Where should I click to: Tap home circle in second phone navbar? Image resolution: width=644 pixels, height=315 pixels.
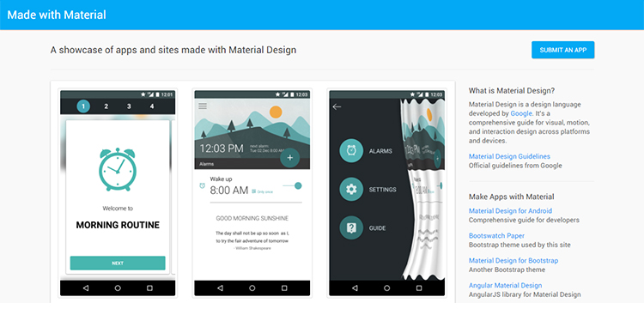(252, 288)
